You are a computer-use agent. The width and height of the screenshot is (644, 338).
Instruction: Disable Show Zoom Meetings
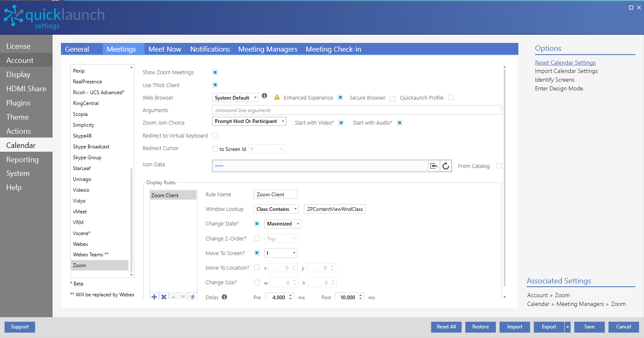(x=215, y=72)
